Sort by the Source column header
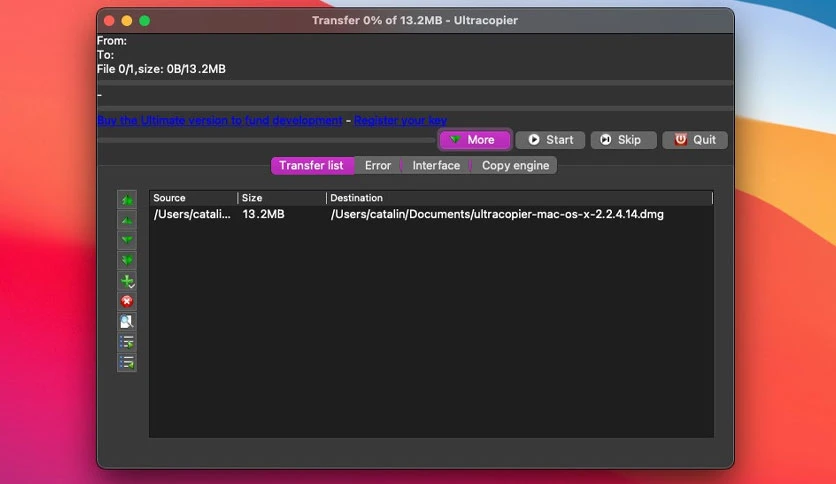The height and width of the screenshot is (484, 836). coord(193,198)
